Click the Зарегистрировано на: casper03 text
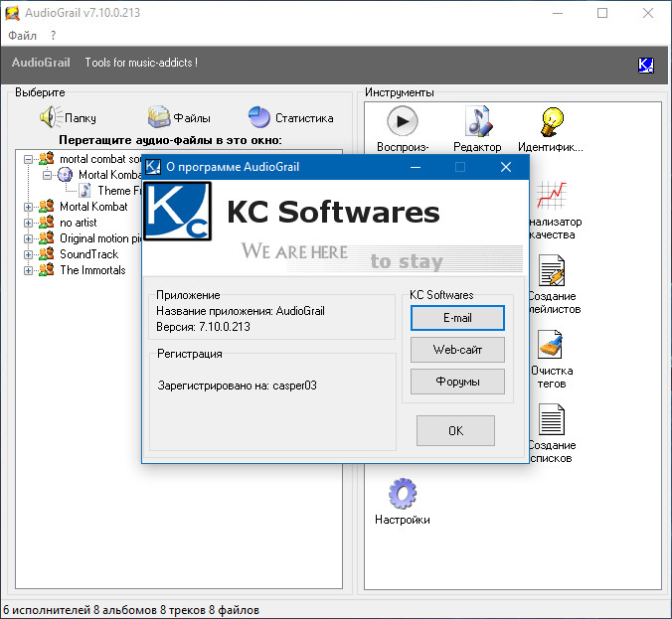672x619 pixels. click(237, 386)
